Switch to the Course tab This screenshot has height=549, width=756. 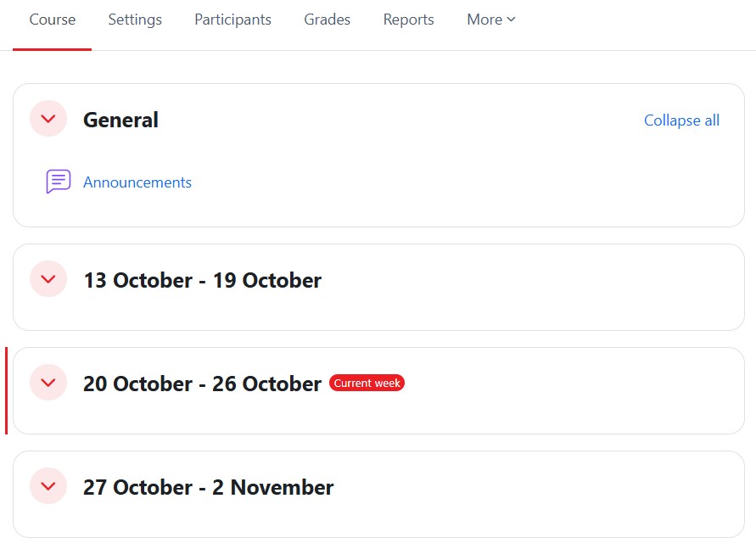[x=53, y=20]
